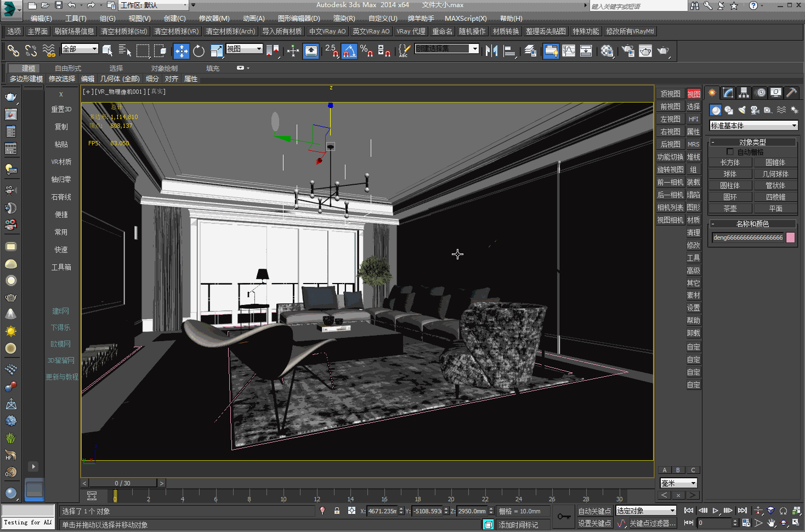Toggle the Angle Snap button
This screenshot has height=532, width=805.
click(x=349, y=51)
